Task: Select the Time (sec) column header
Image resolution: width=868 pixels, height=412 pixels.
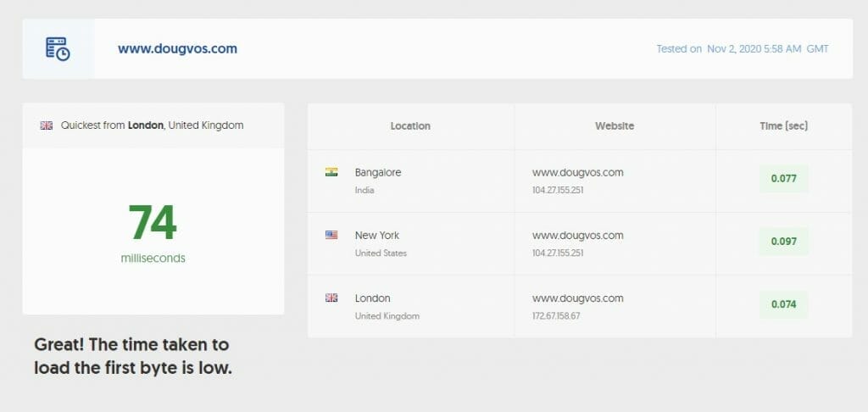Action: (784, 126)
